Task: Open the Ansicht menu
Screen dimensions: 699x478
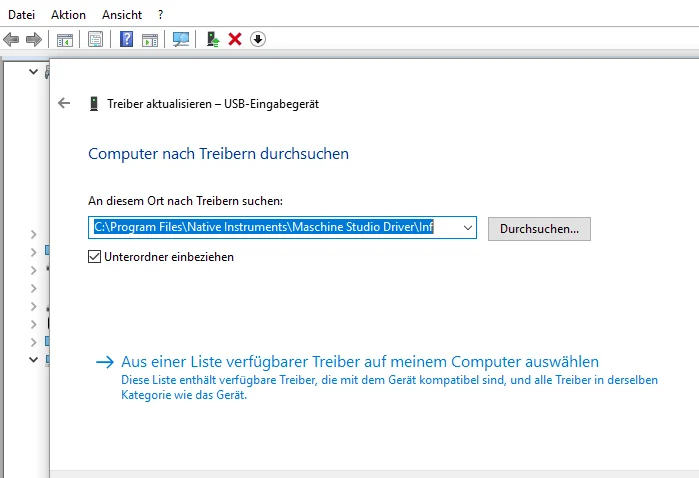Action: (122, 15)
